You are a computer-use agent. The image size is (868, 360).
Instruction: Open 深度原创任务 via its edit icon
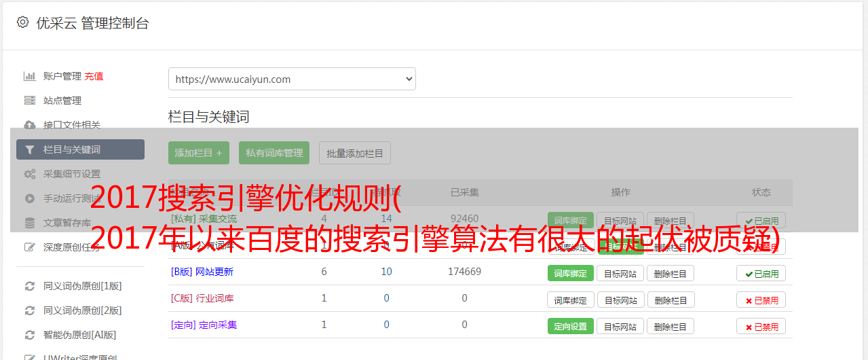[30, 247]
